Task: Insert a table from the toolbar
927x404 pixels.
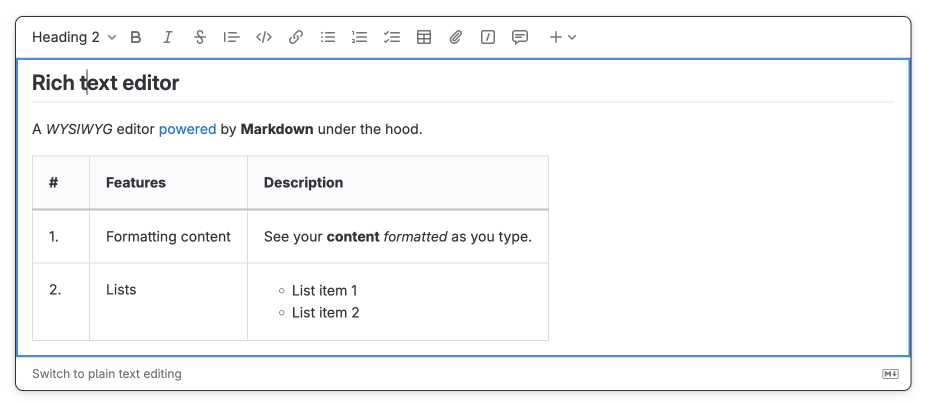Action: pos(424,38)
